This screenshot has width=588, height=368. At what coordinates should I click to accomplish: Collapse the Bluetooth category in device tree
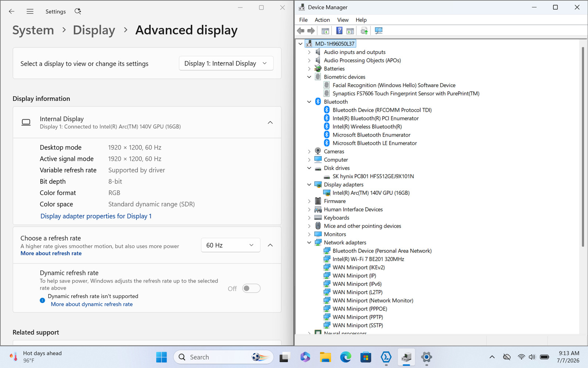point(309,102)
